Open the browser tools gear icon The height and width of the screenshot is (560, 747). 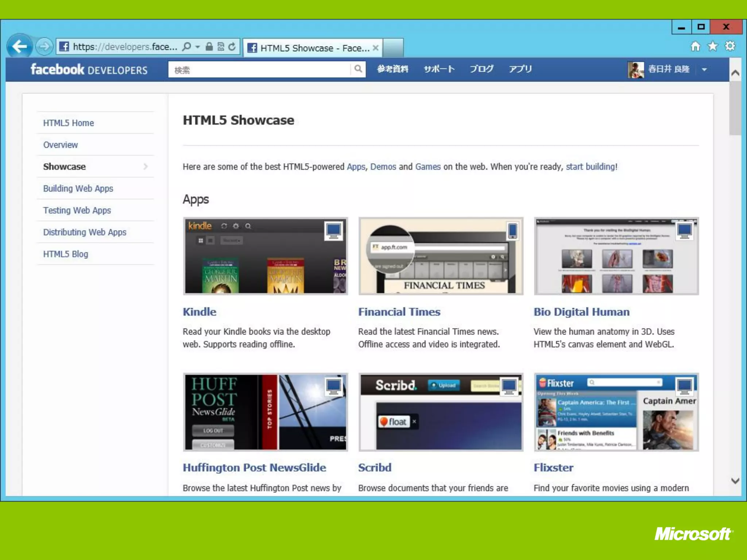click(730, 46)
